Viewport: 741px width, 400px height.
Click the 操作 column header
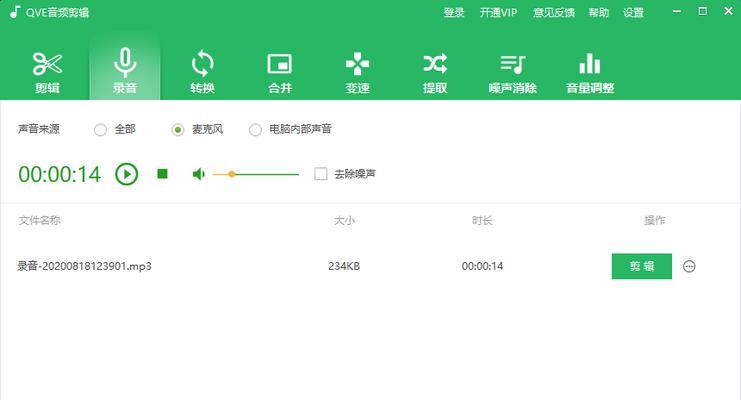(655, 220)
